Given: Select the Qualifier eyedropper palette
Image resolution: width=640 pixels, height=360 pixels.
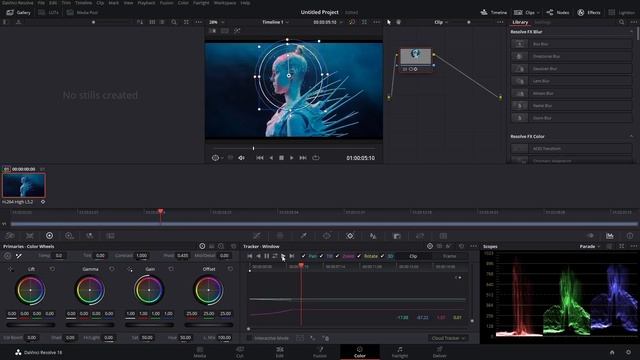Looking at the screenshot, I should [303, 236].
